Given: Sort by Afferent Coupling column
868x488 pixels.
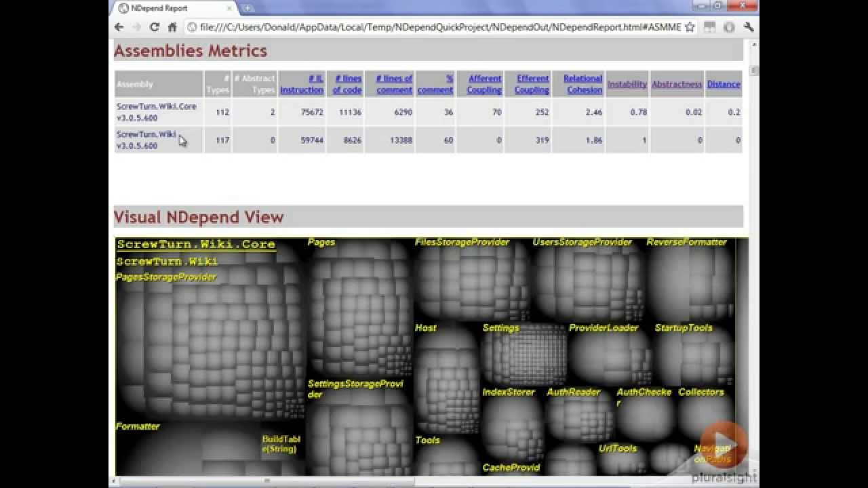Looking at the screenshot, I should click(x=484, y=84).
